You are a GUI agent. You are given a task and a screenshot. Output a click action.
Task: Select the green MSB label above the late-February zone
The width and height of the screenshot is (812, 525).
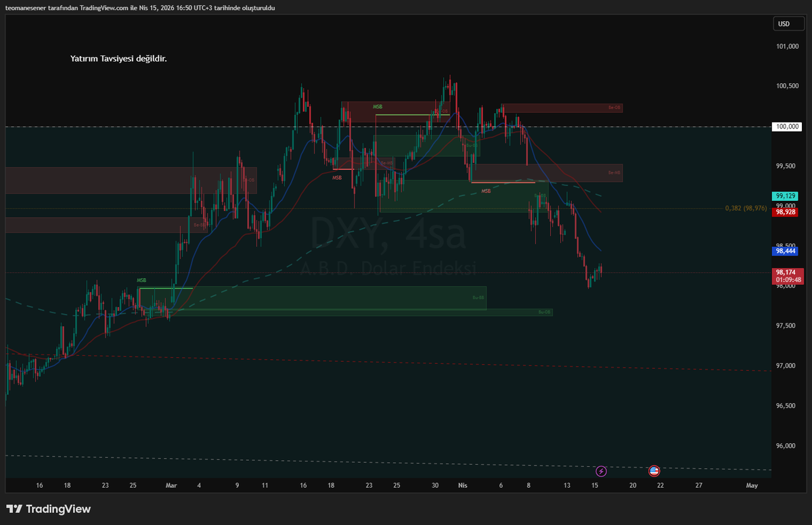coord(141,280)
